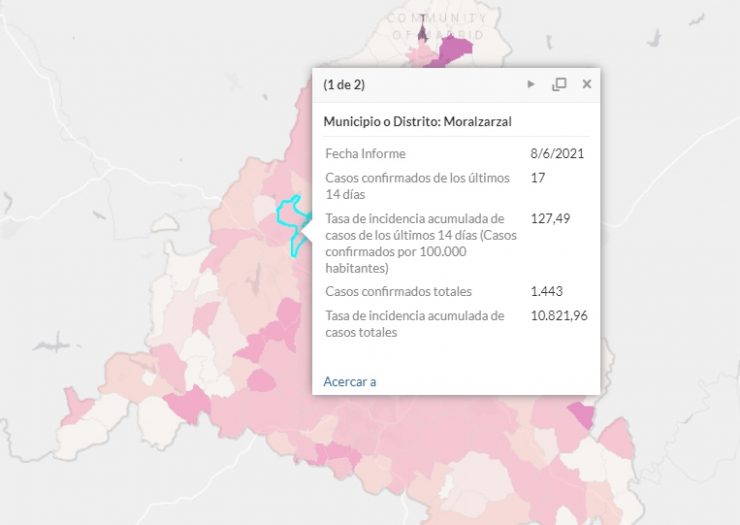Click the dark purple municipality under Community of Madrid label

(422, 31)
